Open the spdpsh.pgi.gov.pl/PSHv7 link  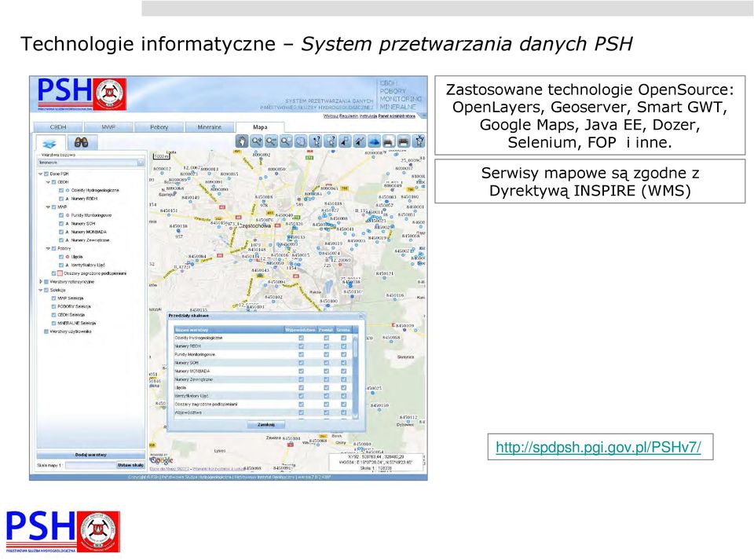click(598, 447)
